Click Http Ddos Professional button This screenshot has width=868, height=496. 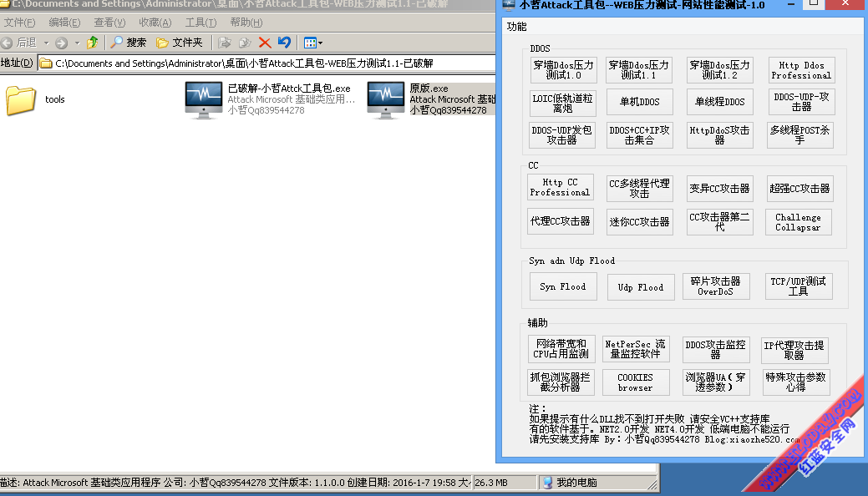click(801, 70)
